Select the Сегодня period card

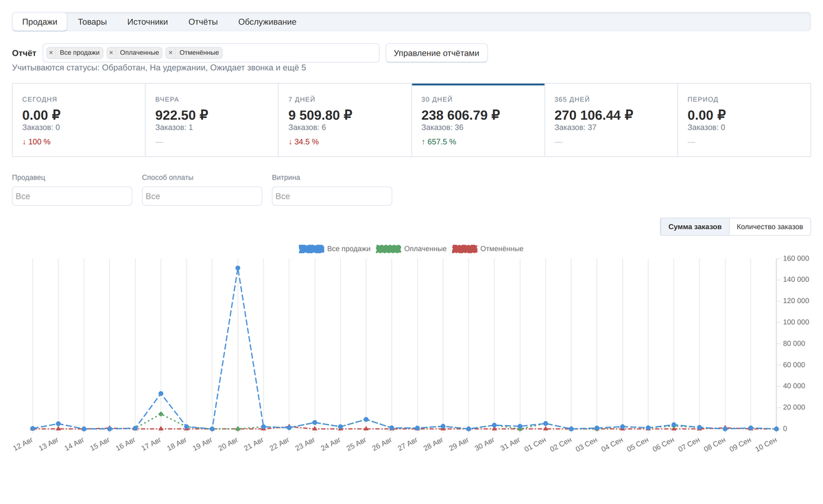click(79, 120)
